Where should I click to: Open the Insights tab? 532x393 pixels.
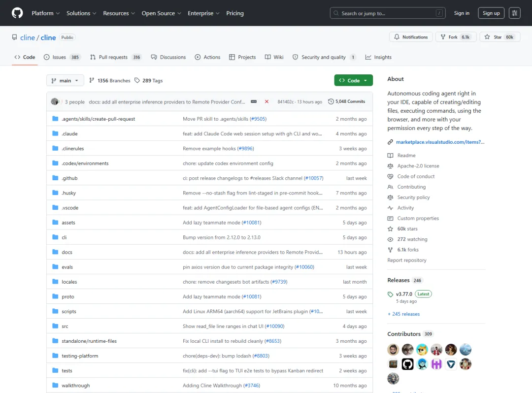point(378,57)
